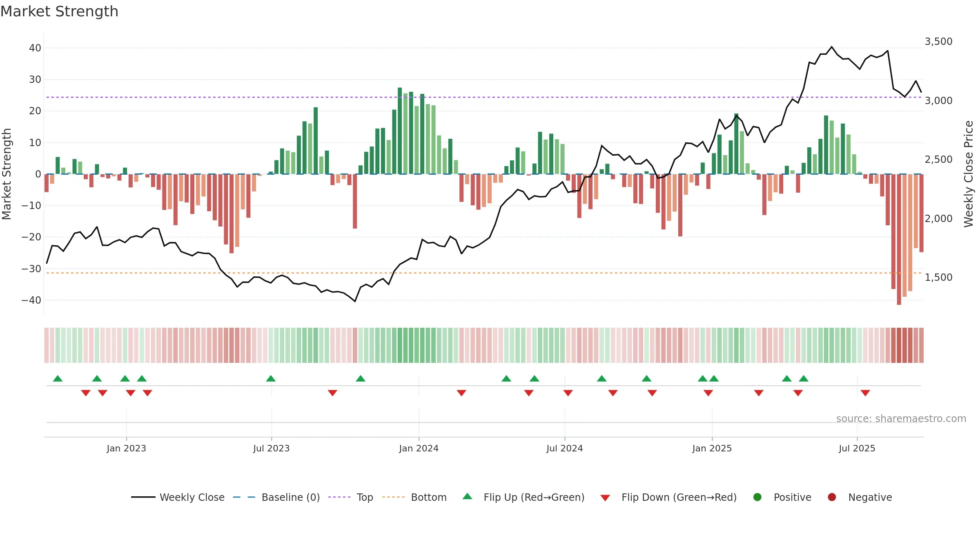Click the Jul 2024 axis label

(565, 449)
